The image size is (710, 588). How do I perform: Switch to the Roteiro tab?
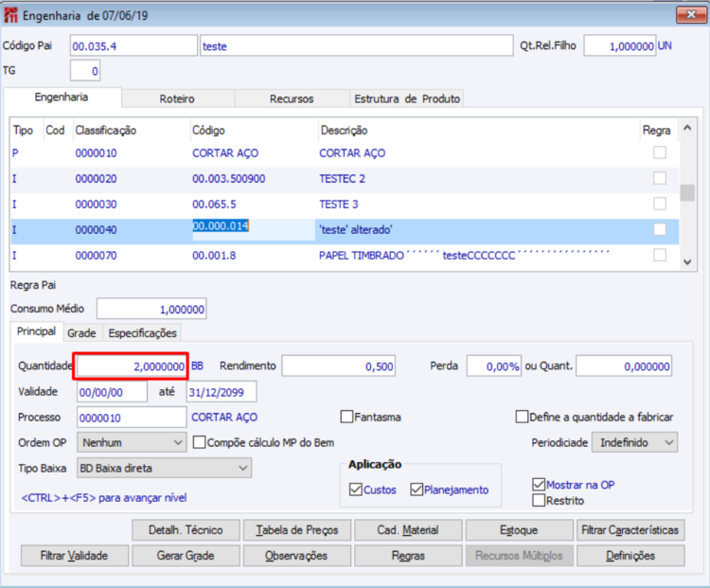(x=177, y=98)
